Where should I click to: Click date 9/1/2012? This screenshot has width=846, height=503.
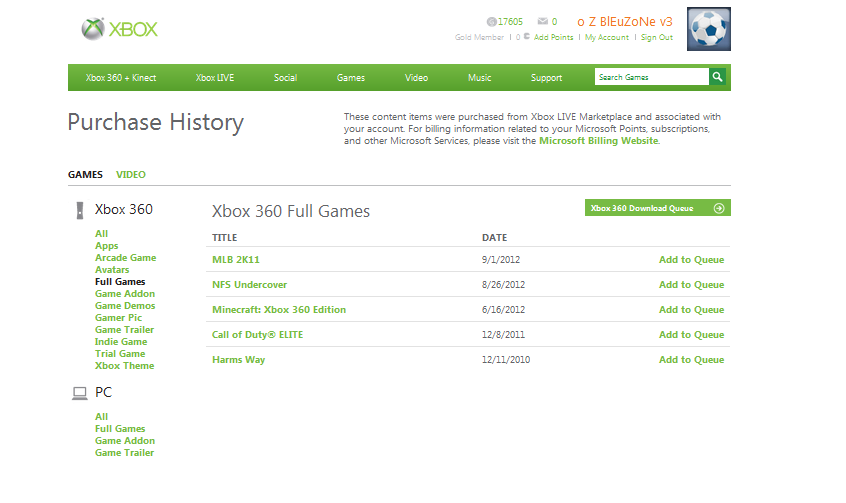[x=501, y=260]
